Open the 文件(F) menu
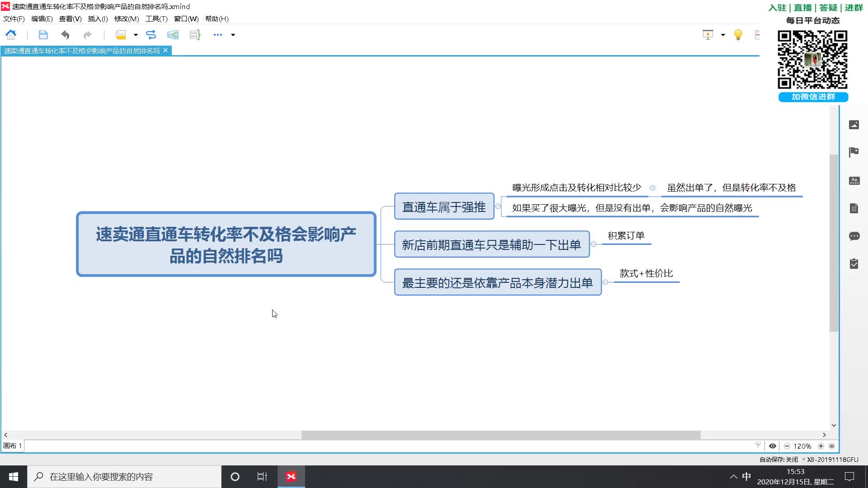Viewport: 868px width, 488px height. pos(14,19)
